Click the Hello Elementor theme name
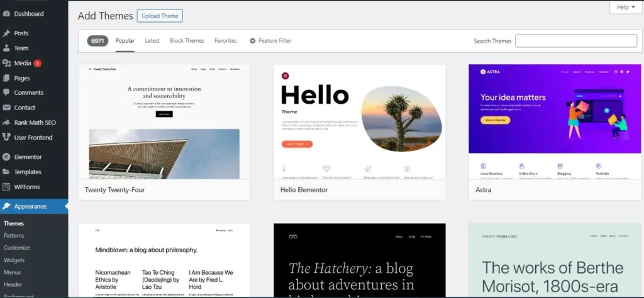 (304, 190)
